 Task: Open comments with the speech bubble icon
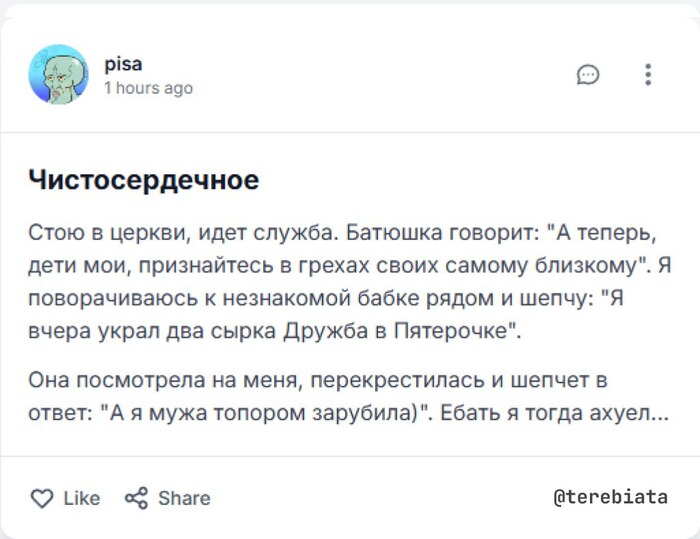[x=588, y=75]
